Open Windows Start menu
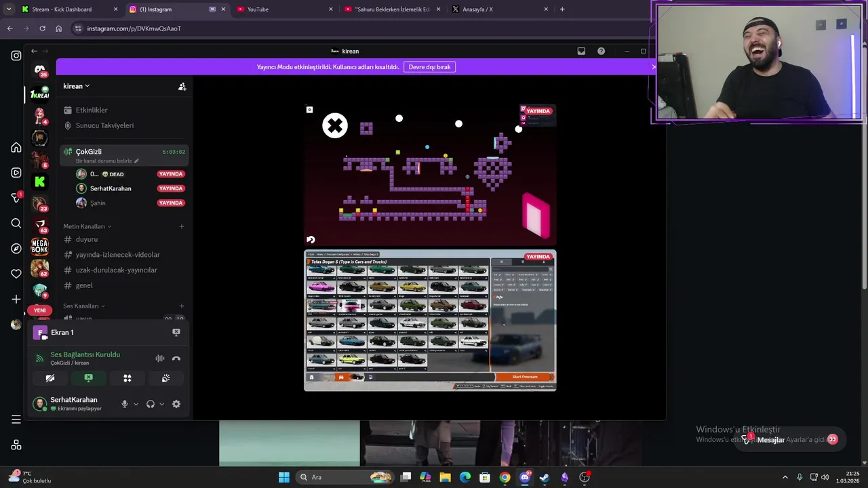This screenshot has height=488, width=868. pyautogui.click(x=284, y=477)
